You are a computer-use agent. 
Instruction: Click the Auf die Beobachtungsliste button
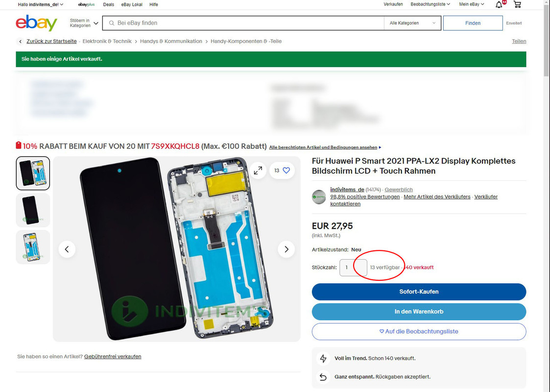click(x=419, y=331)
